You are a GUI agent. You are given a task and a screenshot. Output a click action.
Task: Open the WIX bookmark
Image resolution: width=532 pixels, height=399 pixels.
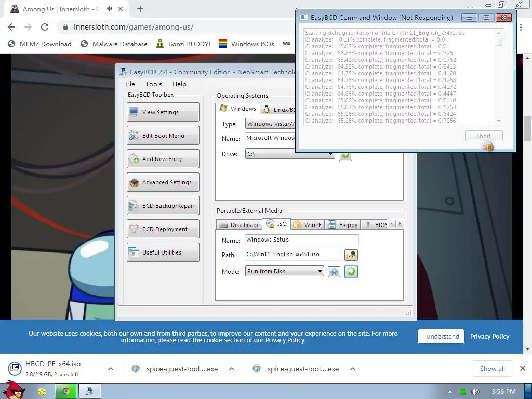point(287,44)
